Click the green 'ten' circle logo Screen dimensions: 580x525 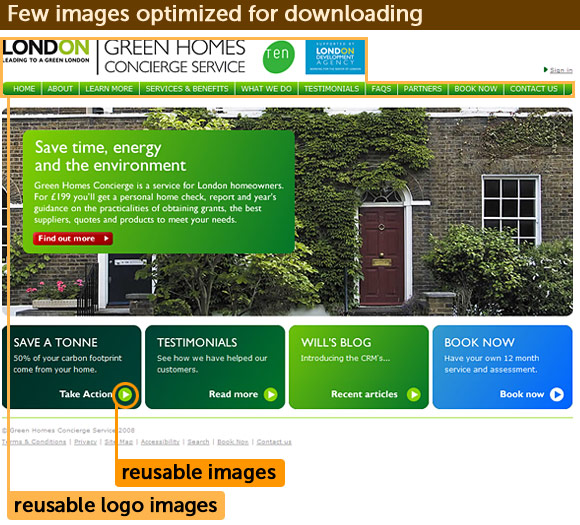(279, 57)
